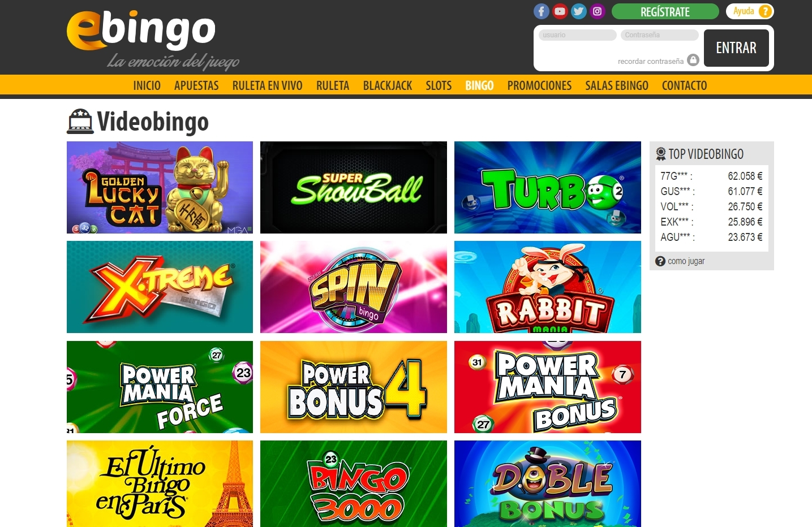Open the Twitter social icon
812x527 pixels.
[578, 11]
